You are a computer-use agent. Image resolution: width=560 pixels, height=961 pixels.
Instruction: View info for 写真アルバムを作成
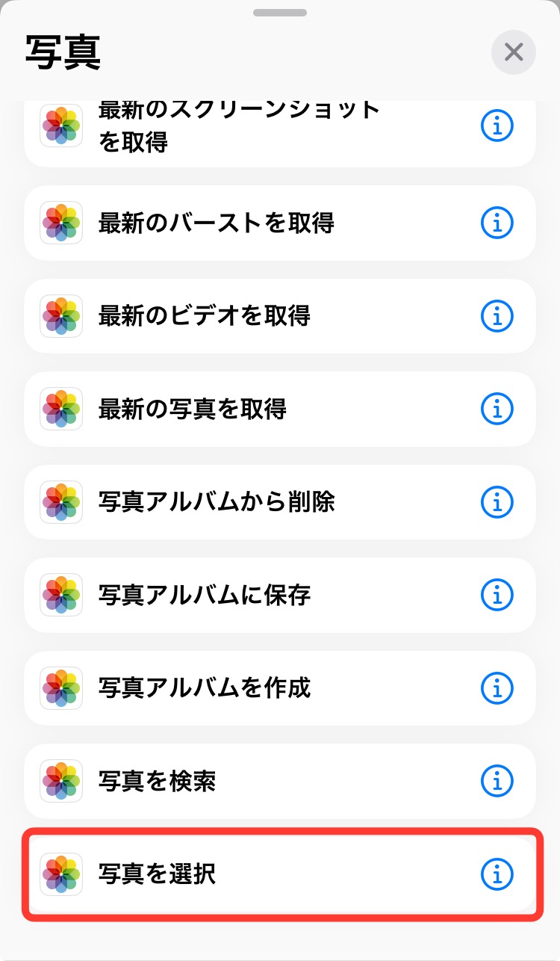point(497,688)
